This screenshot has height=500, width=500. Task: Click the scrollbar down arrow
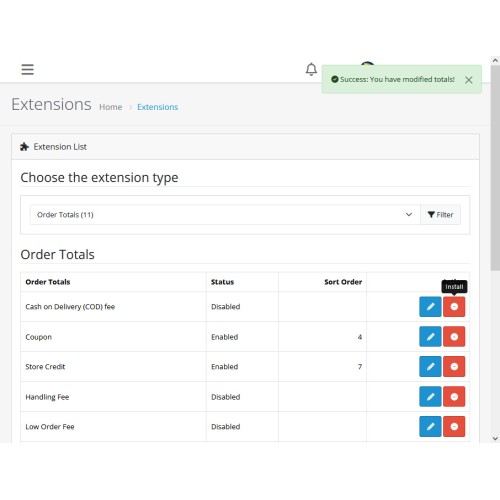(x=495, y=438)
